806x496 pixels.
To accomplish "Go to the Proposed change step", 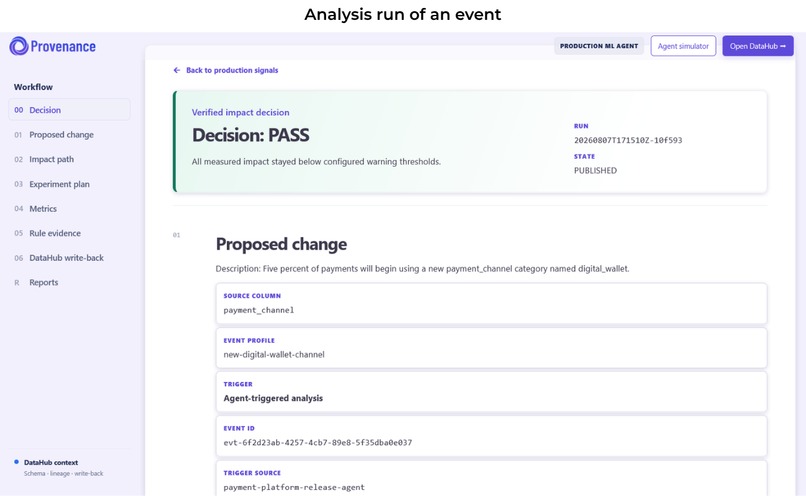I will (61, 135).
